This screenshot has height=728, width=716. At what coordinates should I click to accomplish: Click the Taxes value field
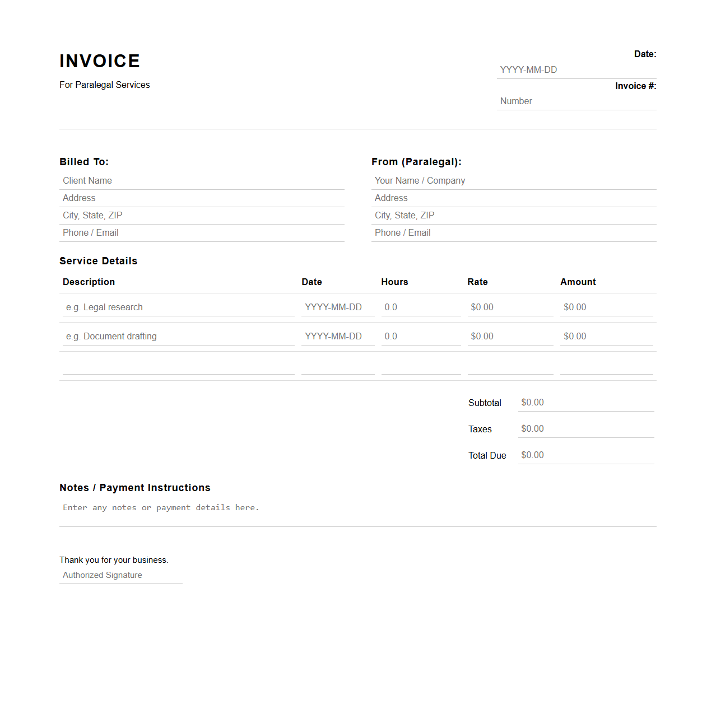[585, 428]
